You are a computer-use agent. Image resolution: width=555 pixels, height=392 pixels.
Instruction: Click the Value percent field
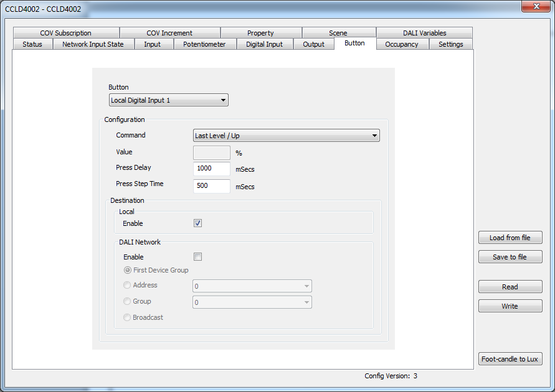tap(212, 152)
